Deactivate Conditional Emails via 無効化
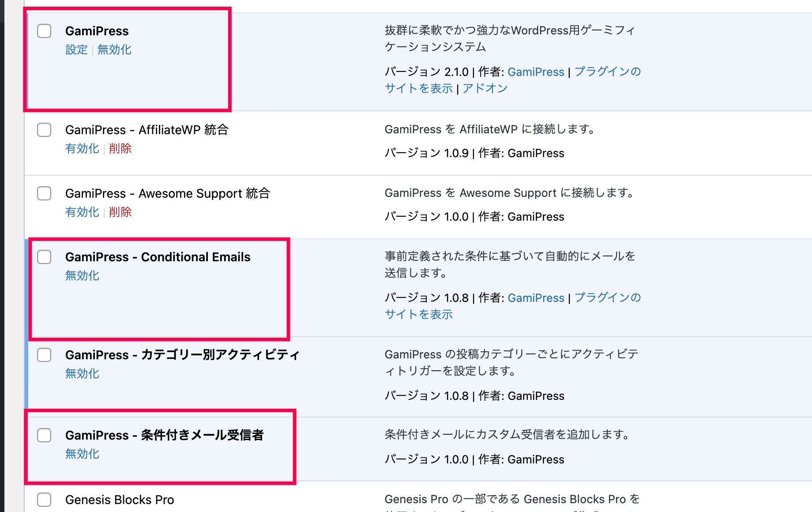This screenshot has width=812, height=512. click(x=82, y=275)
